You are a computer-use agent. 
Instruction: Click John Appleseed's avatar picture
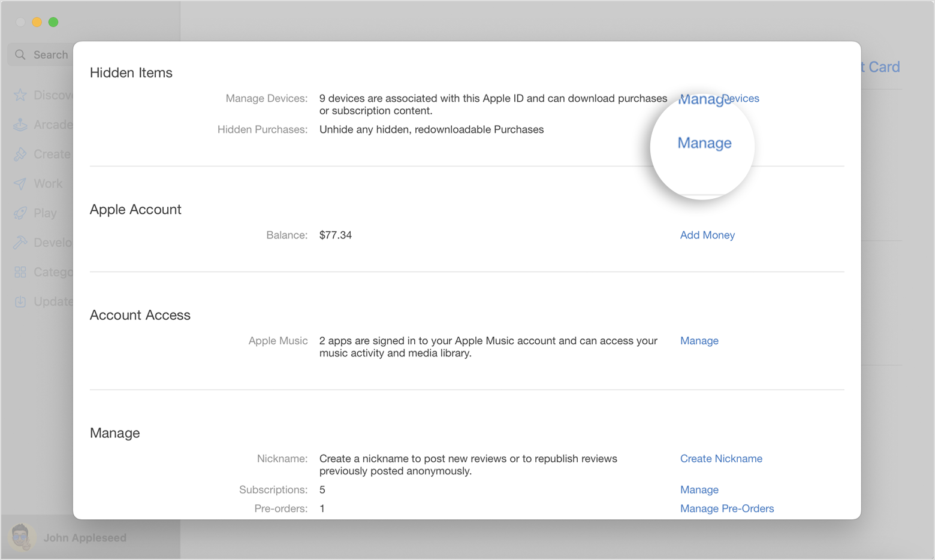click(21, 537)
